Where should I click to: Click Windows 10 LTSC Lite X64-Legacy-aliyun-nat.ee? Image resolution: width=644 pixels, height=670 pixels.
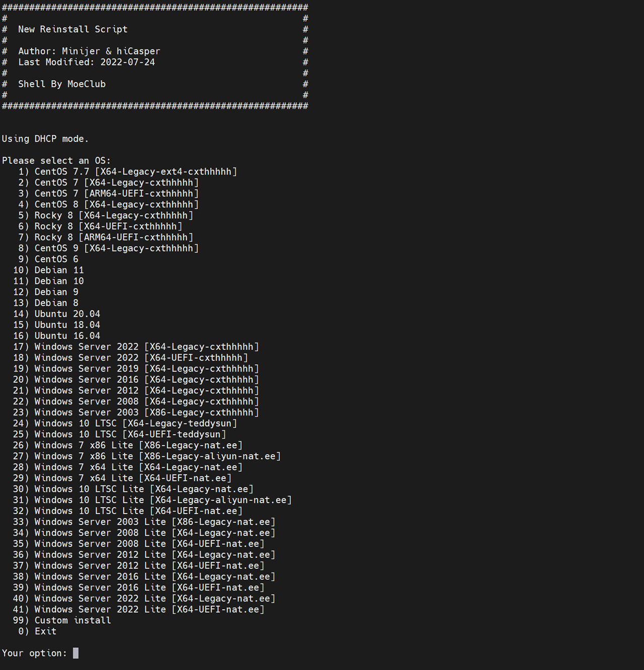tap(152, 500)
